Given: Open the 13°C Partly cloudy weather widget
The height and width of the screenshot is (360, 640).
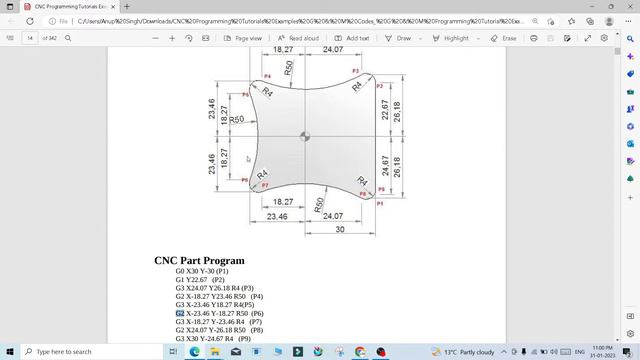Looking at the screenshot, I should [463, 351].
